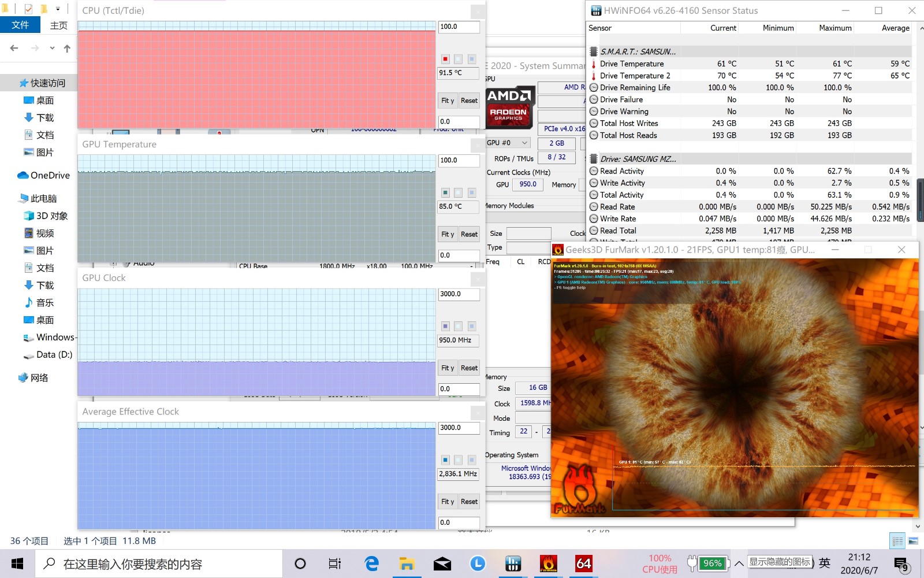Click Fit y on the GPU Temperature graph

pyautogui.click(x=448, y=234)
